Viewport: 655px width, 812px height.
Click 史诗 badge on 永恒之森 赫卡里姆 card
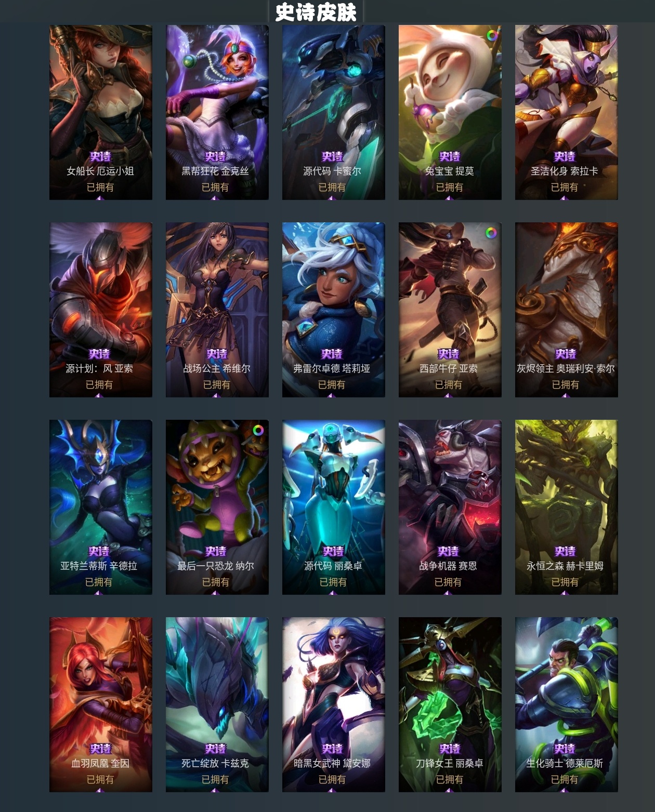coord(565,551)
